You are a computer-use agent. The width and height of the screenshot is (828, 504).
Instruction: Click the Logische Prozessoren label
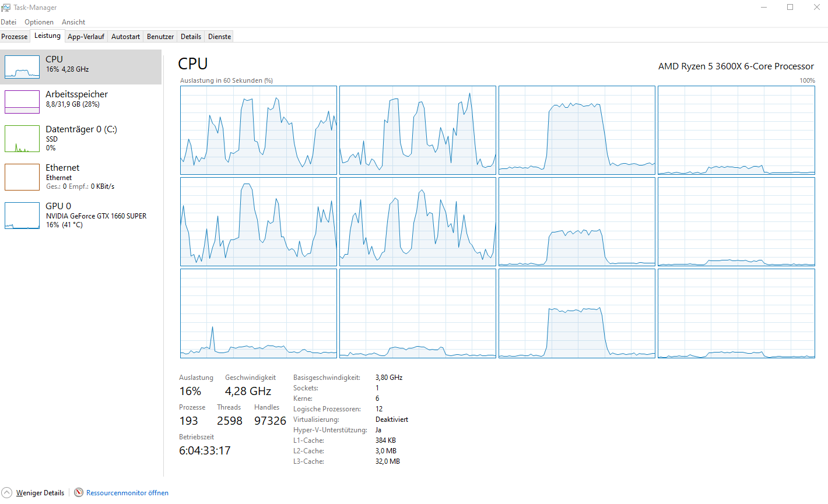pyautogui.click(x=327, y=409)
